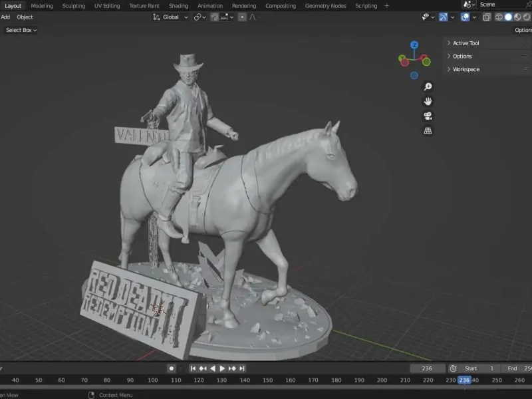The image size is (532, 399).
Task: Toggle X-ray mode button
Action: click(x=487, y=17)
